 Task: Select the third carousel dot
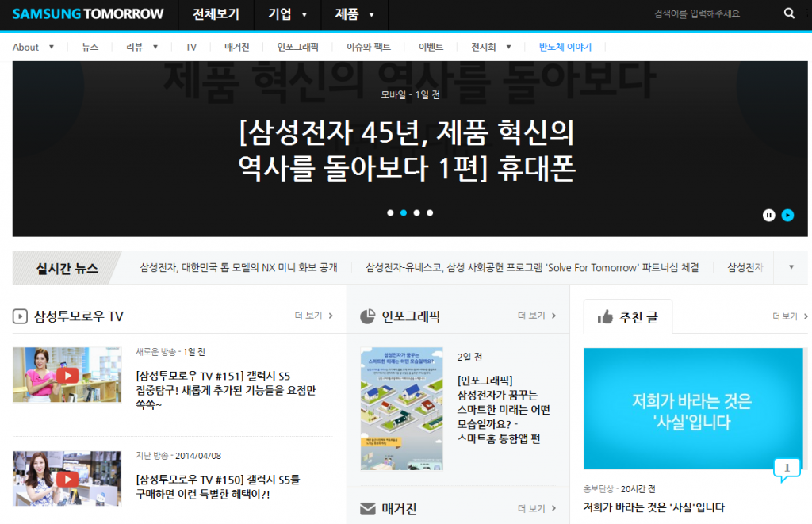coord(416,212)
